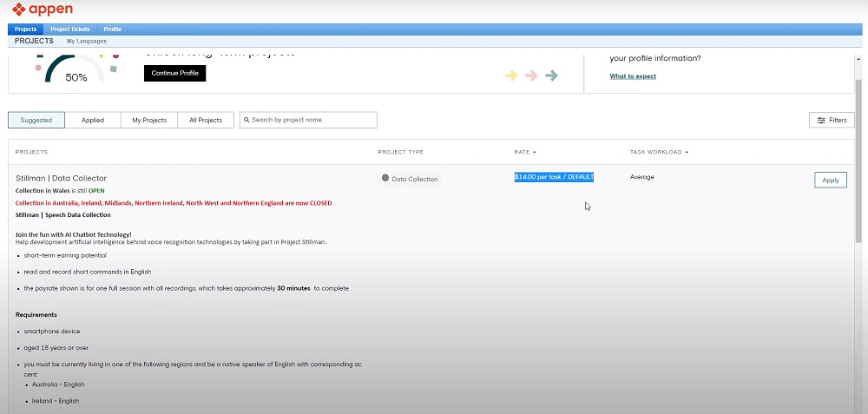This screenshot has height=414, width=868.
Task: Click the search magnifier icon
Action: [246, 120]
